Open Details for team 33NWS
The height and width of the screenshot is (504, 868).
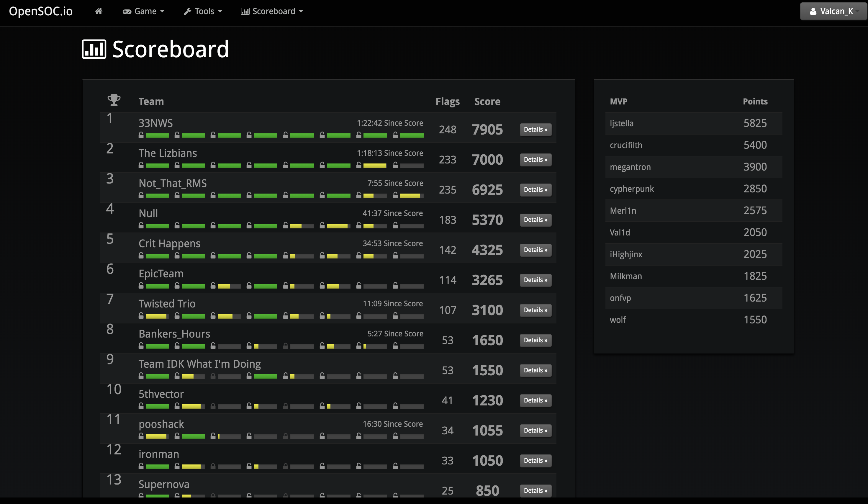pos(535,130)
